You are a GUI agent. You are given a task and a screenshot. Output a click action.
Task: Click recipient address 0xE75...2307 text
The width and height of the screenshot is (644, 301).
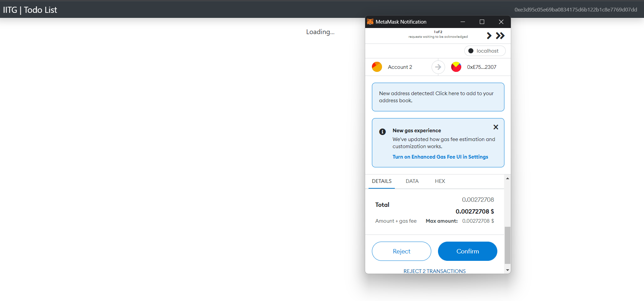click(x=481, y=67)
